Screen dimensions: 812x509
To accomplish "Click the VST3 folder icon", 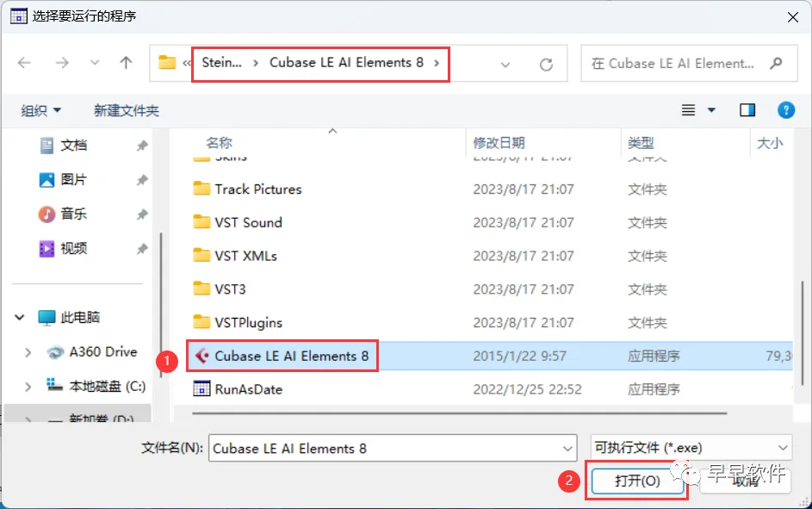I will coord(201,288).
